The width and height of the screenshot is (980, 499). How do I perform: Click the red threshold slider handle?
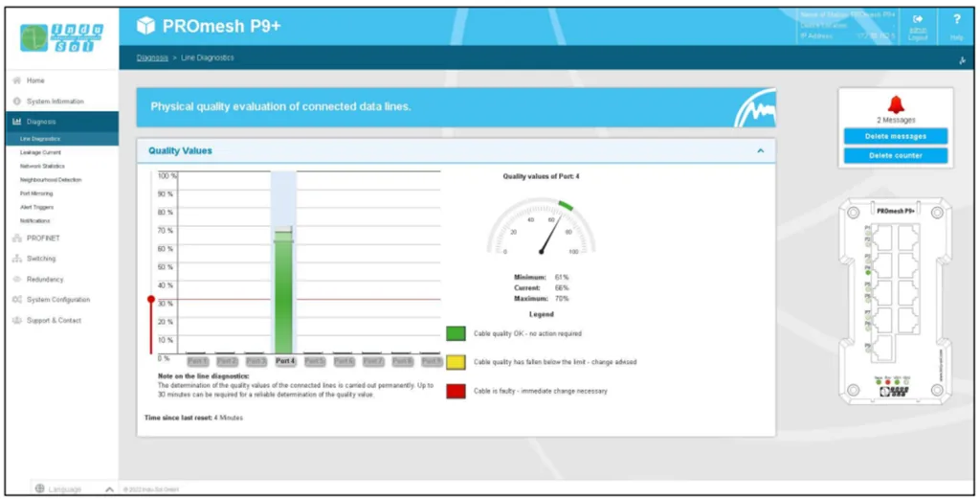150,300
